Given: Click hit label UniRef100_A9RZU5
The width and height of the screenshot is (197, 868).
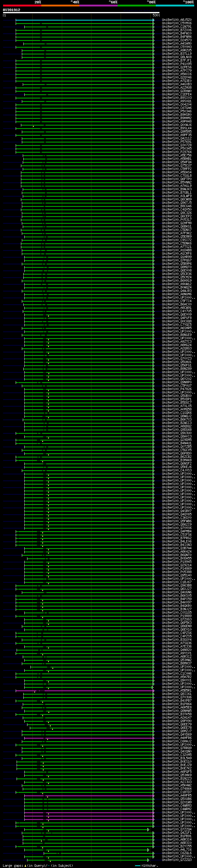Looking at the screenshot, I should (177, 50).
